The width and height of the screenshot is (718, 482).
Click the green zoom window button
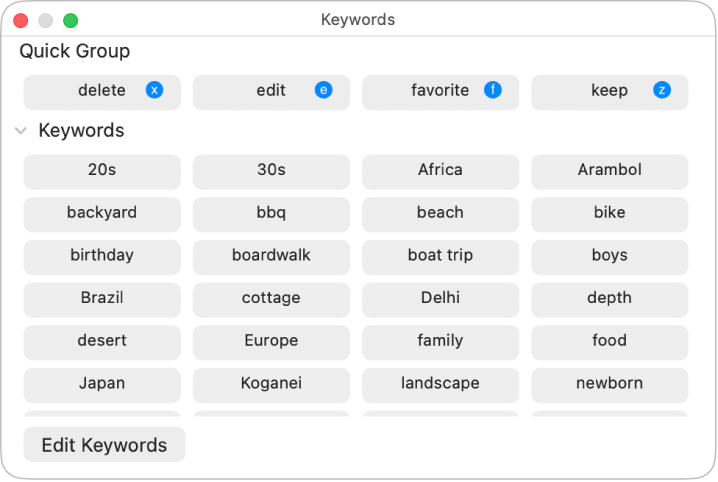[x=70, y=20]
